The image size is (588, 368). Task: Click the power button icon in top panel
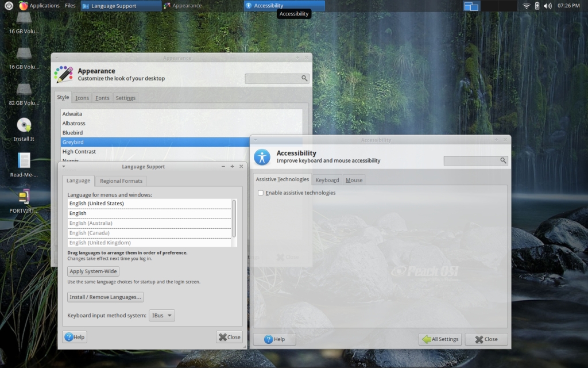[9, 6]
